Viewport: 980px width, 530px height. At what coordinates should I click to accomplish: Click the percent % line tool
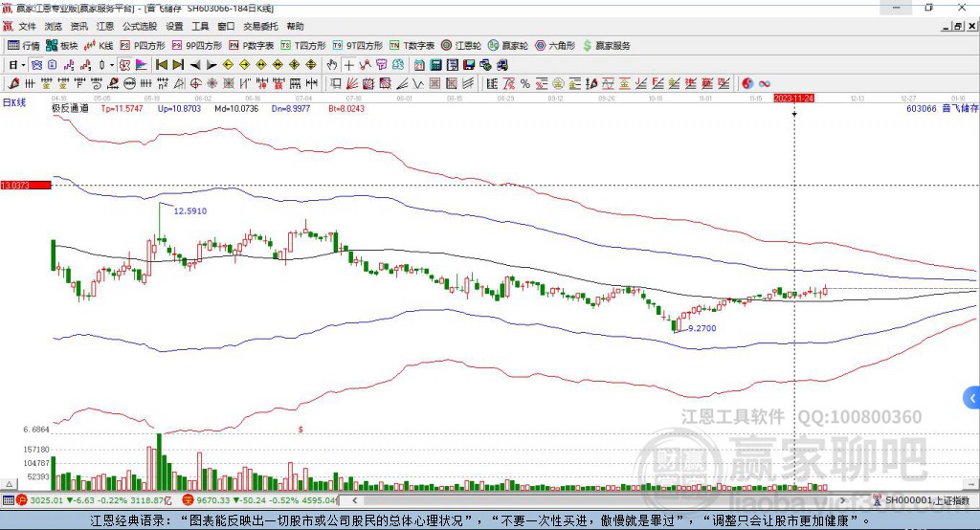click(525, 84)
